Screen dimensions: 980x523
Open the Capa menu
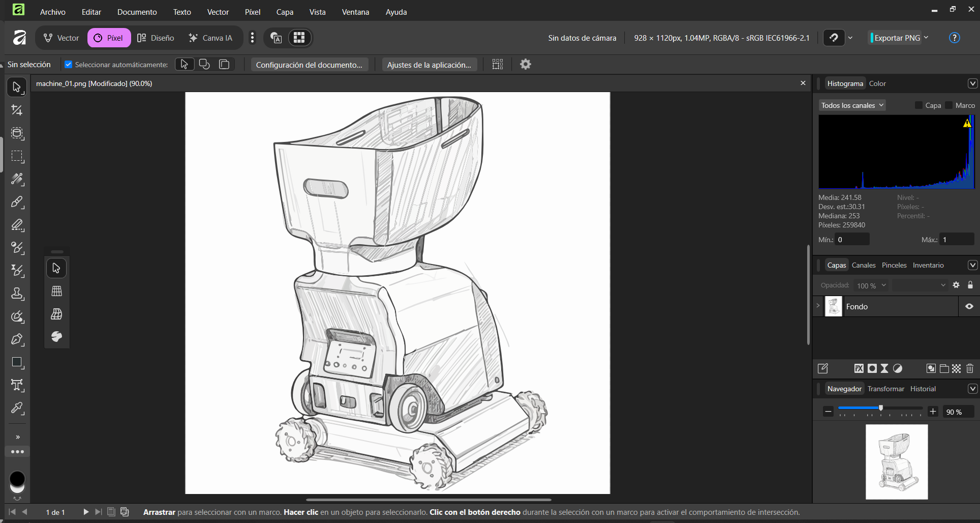[285, 12]
